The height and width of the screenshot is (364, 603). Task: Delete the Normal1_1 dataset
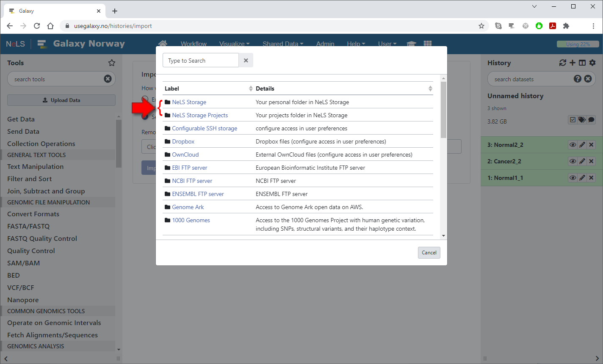[592, 178]
